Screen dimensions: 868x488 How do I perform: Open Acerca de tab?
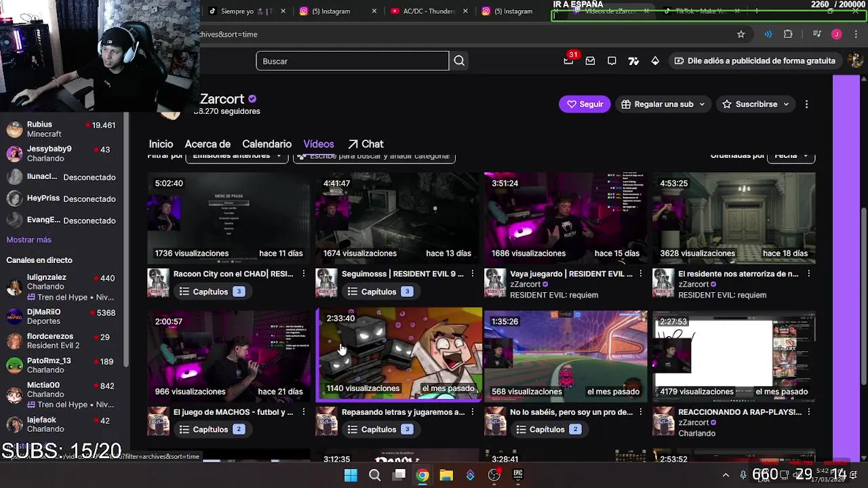208,144
